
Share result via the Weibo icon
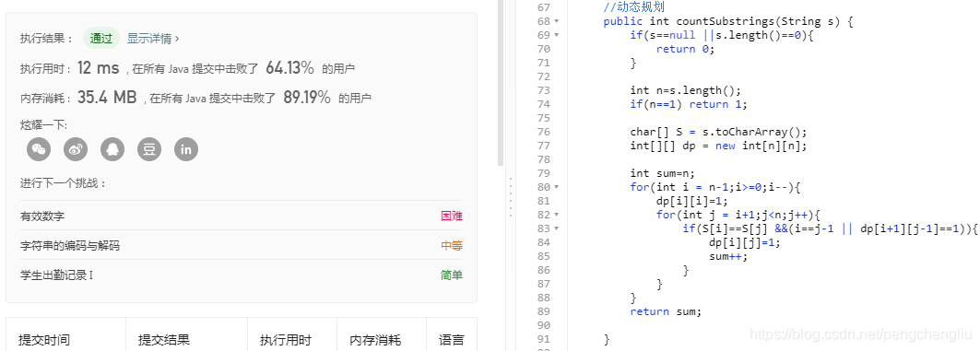pyautogui.click(x=76, y=149)
